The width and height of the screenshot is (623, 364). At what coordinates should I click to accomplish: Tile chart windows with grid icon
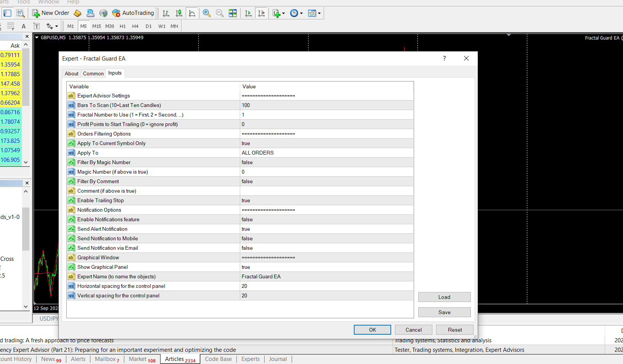(x=233, y=13)
